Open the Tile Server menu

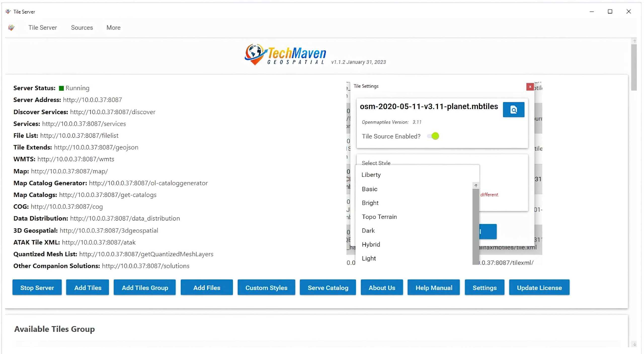(x=43, y=27)
